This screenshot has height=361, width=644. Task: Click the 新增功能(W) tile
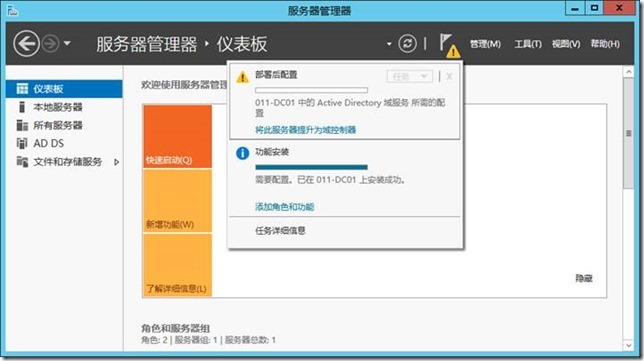(177, 201)
